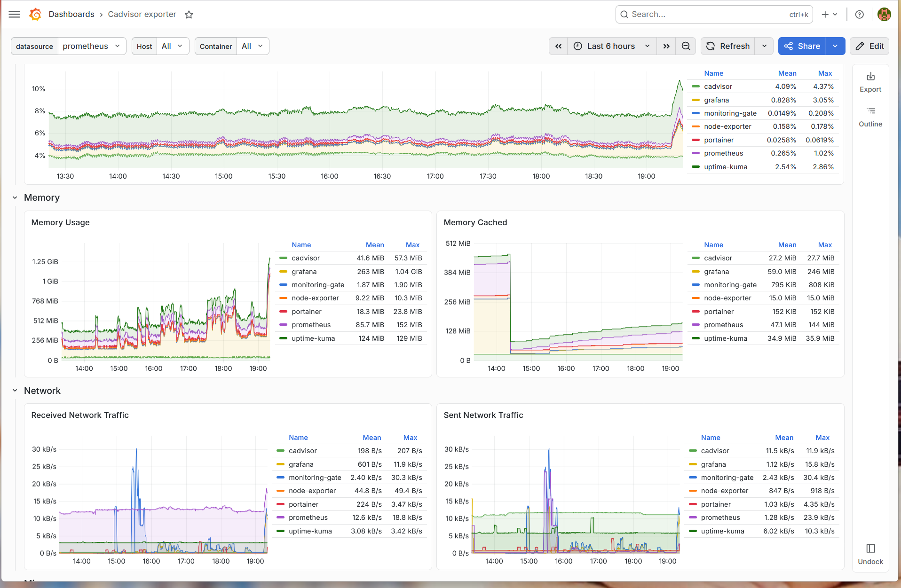This screenshot has width=901, height=588.
Task: Click the Share button
Action: [802, 46]
